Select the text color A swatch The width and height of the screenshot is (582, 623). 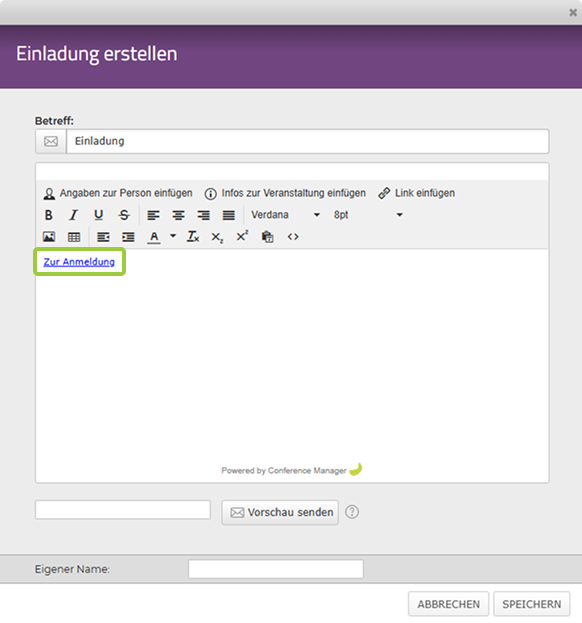click(154, 237)
